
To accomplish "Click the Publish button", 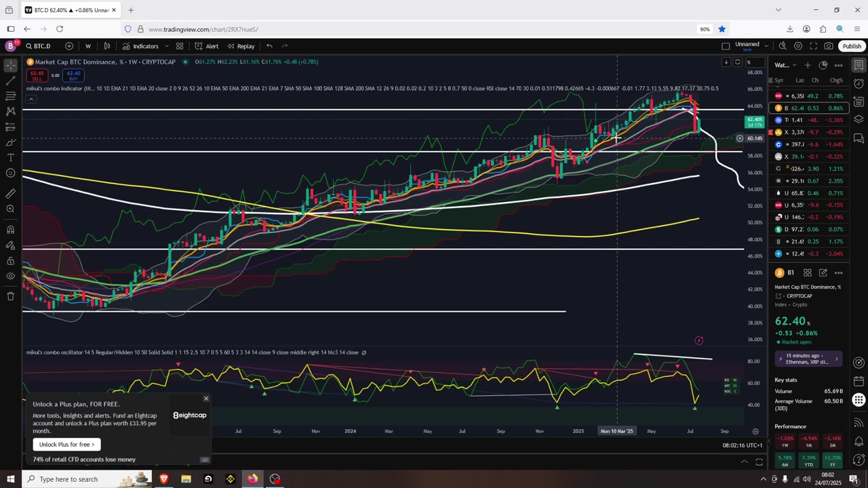I will (x=852, y=46).
